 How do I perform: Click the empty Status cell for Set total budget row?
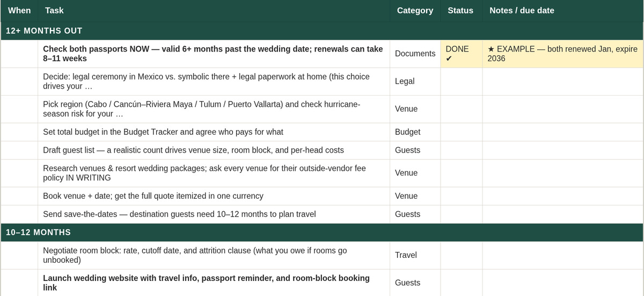462,132
